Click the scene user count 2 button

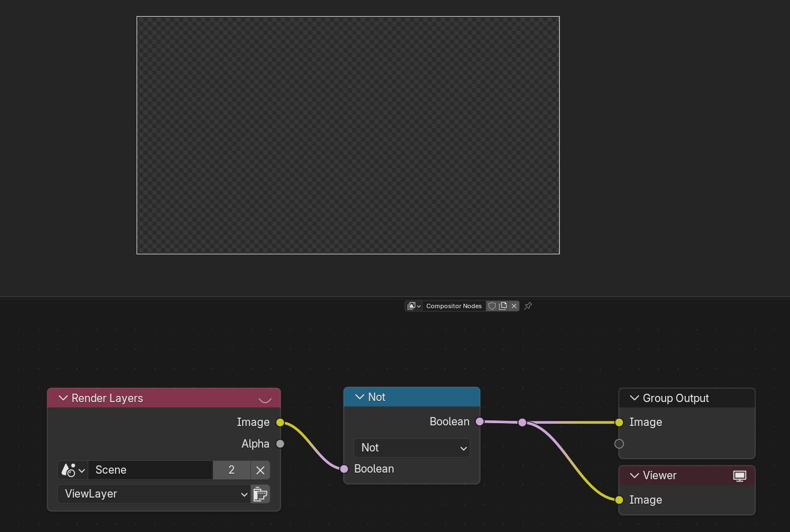pyautogui.click(x=232, y=470)
